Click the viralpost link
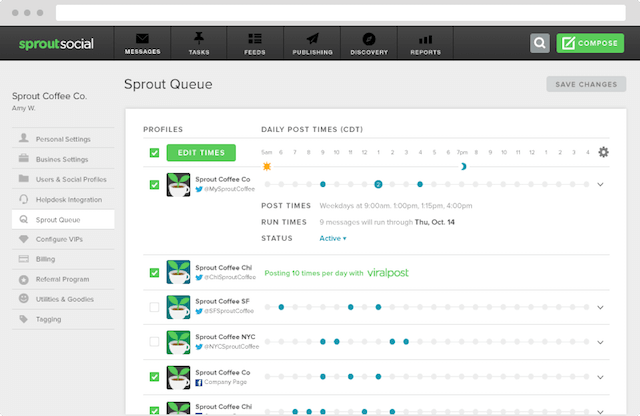 pos(388,273)
